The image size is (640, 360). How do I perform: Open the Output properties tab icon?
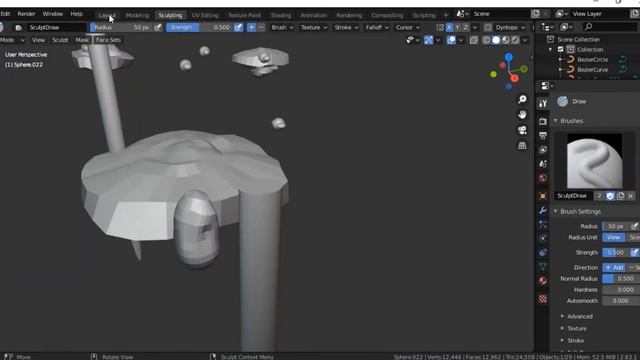[542, 136]
